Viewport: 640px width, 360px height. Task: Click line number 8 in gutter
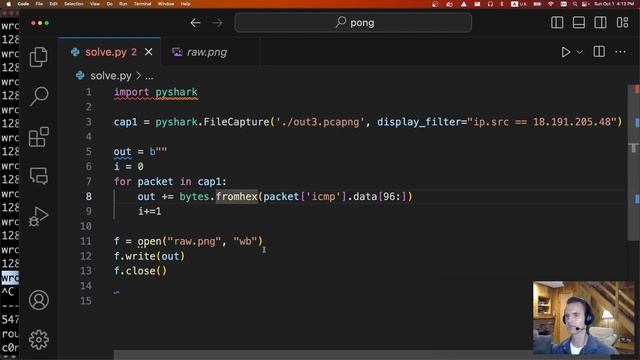[89, 196]
